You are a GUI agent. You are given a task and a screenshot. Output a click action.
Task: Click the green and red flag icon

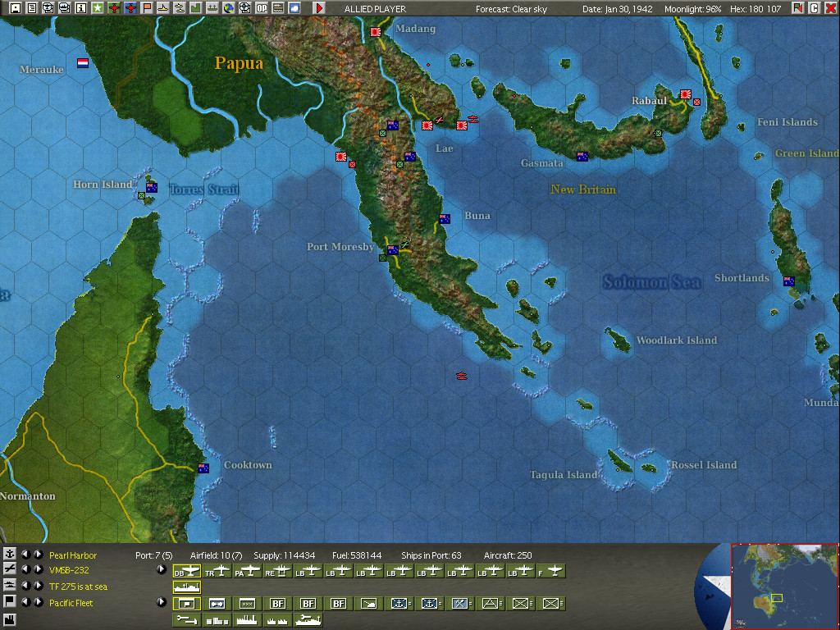click(798, 8)
